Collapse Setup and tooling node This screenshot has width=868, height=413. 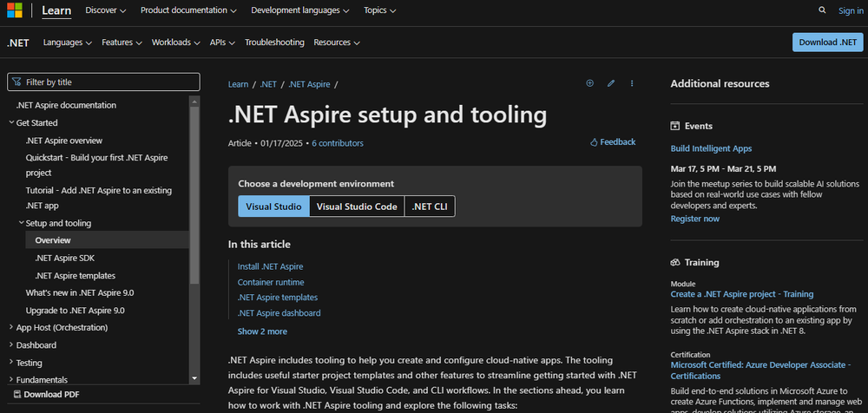pyautogui.click(x=21, y=223)
